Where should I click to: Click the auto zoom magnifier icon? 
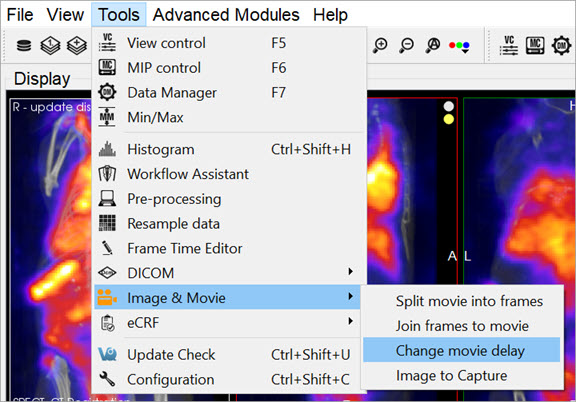(433, 45)
